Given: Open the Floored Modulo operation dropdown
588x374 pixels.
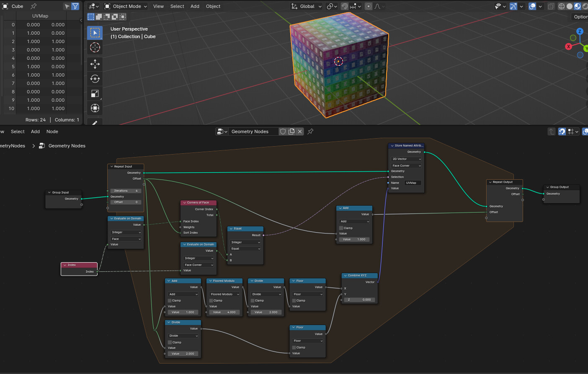Looking at the screenshot, I should (x=224, y=294).
